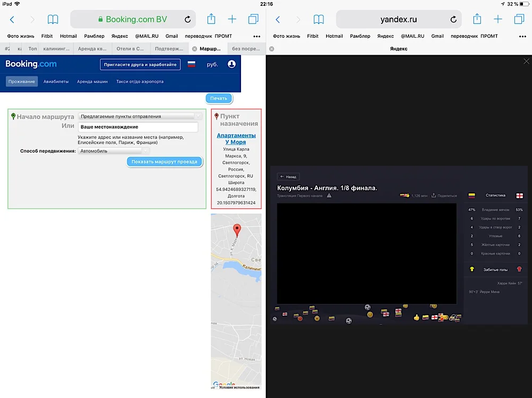Click Статистика header in stats panel

pos(495,195)
